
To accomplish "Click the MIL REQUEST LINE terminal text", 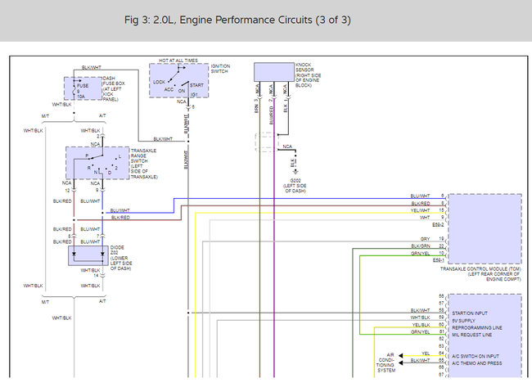I will click(472, 335).
